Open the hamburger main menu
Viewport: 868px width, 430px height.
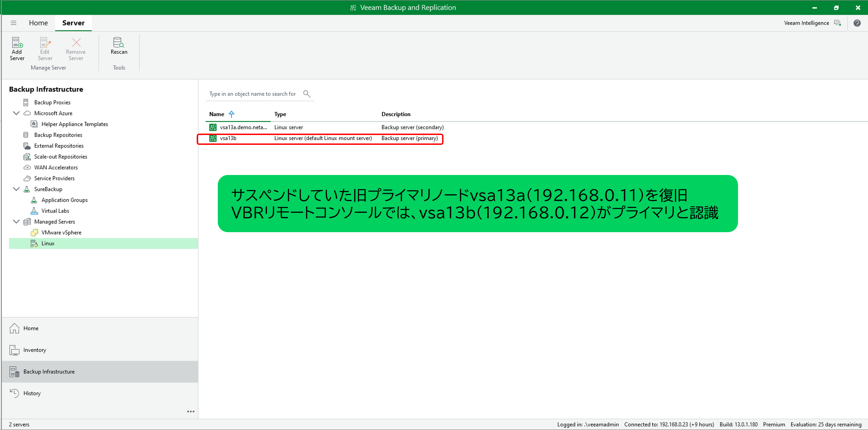13,23
